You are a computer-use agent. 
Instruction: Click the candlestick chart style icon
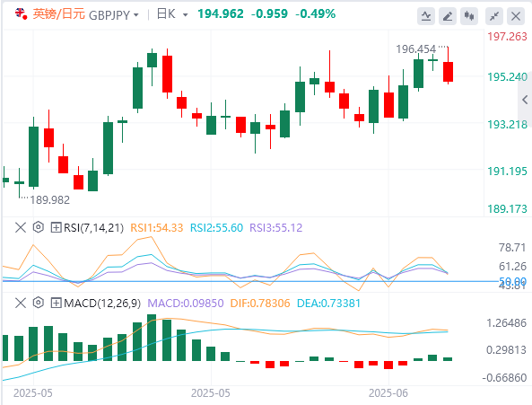click(469, 15)
